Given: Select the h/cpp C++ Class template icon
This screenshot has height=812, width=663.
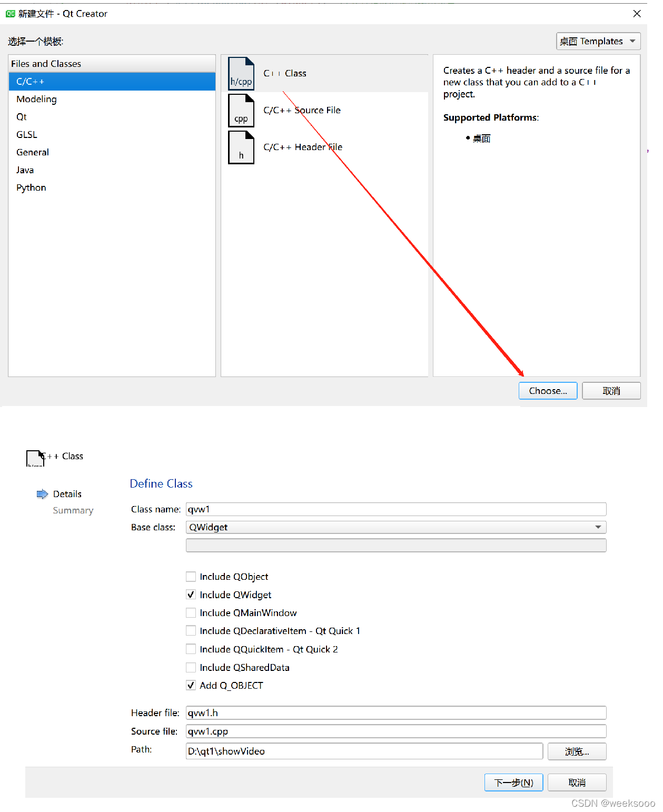Looking at the screenshot, I should (x=241, y=74).
